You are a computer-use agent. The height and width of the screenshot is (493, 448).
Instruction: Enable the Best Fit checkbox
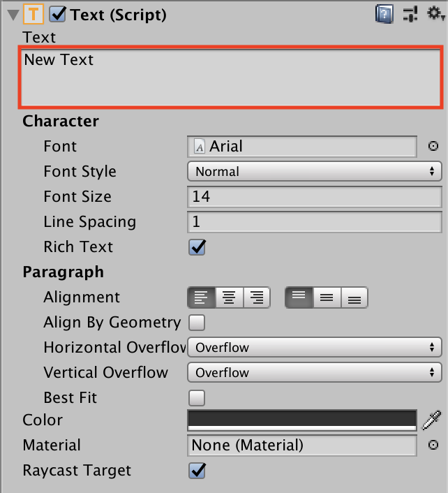point(197,398)
